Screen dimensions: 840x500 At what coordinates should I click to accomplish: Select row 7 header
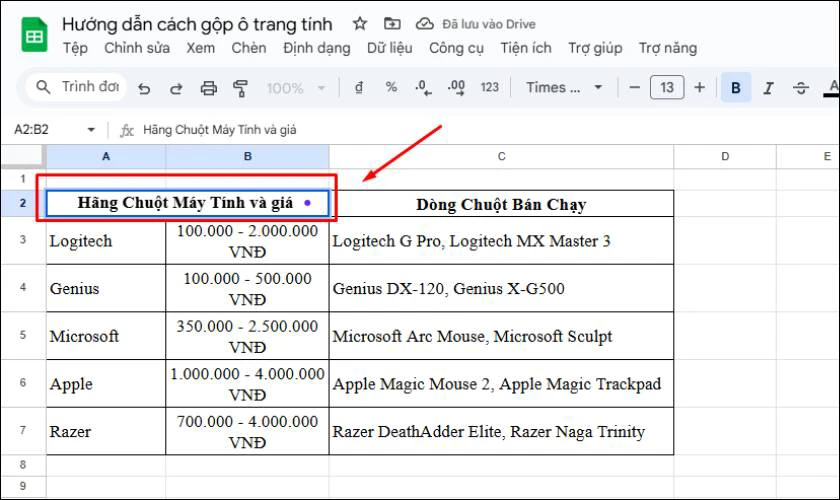pyautogui.click(x=23, y=430)
